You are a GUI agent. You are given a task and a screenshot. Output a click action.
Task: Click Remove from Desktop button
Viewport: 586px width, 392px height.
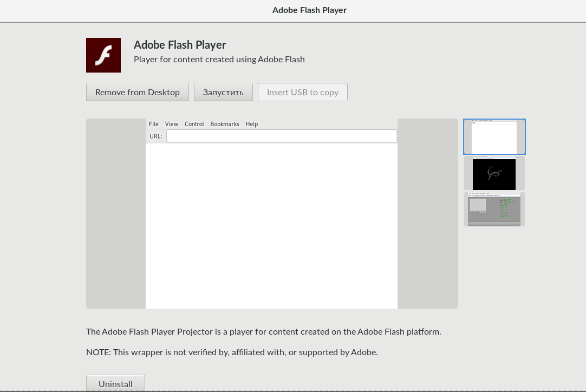pyautogui.click(x=138, y=92)
